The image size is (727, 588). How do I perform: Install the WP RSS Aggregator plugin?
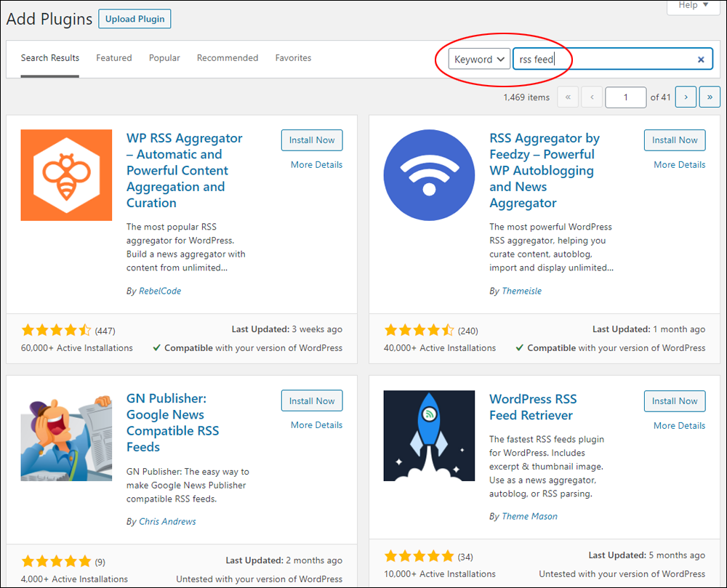(312, 140)
